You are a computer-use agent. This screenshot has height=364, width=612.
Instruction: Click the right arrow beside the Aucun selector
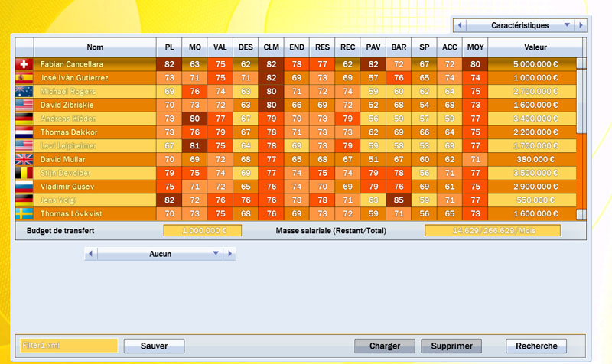tap(229, 254)
